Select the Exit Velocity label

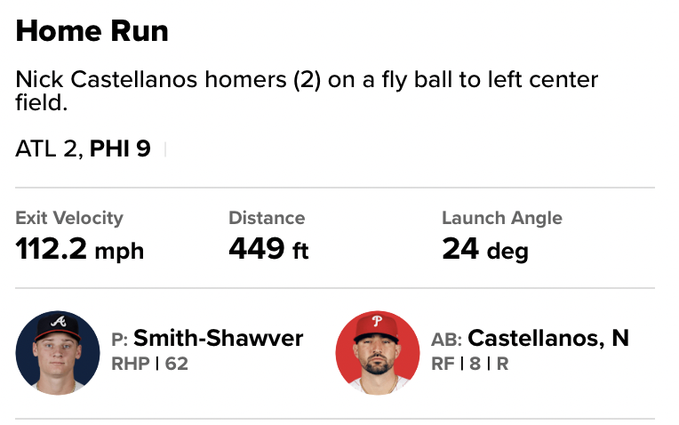coord(69,217)
